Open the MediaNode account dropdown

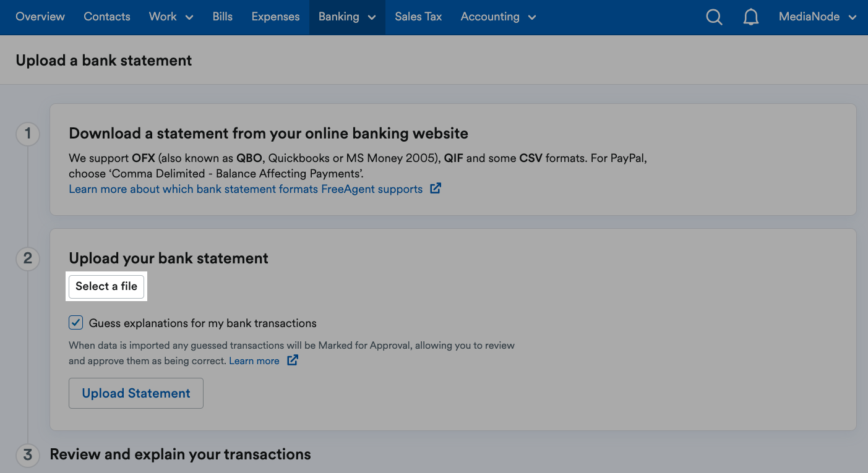pos(817,17)
